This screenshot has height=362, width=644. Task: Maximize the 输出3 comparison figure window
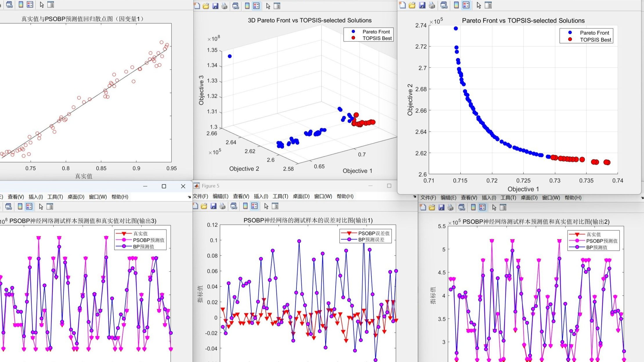[164, 186]
